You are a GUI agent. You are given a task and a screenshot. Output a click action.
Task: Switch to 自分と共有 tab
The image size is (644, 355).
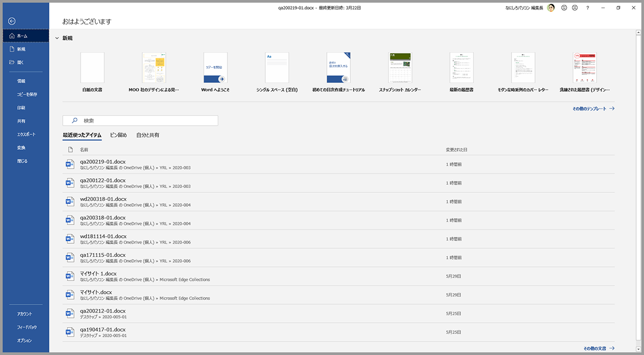pos(148,135)
